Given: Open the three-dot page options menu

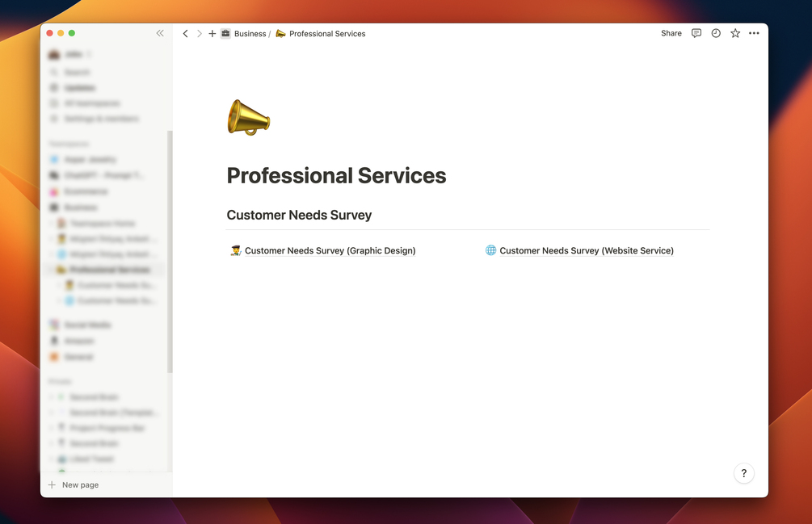Looking at the screenshot, I should (x=754, y=33).
